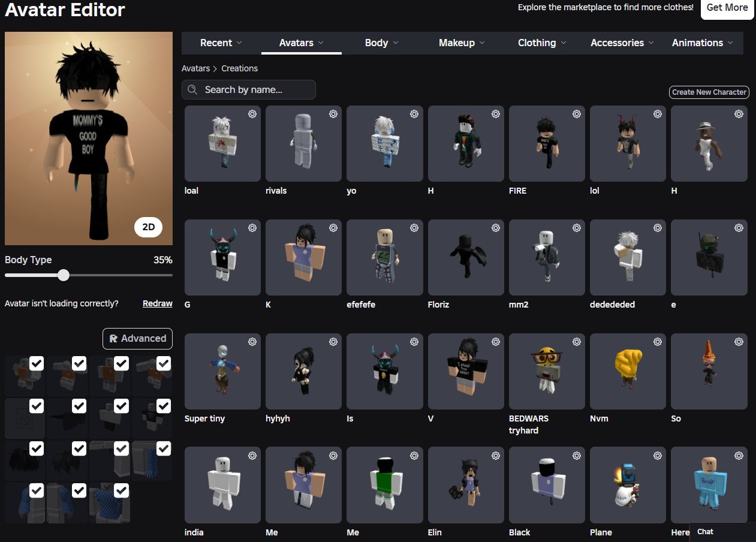Click gear on the Super tiny avatar
This screenshot has height=542, width=756.
pyautogui.click(x=252, y=342)
